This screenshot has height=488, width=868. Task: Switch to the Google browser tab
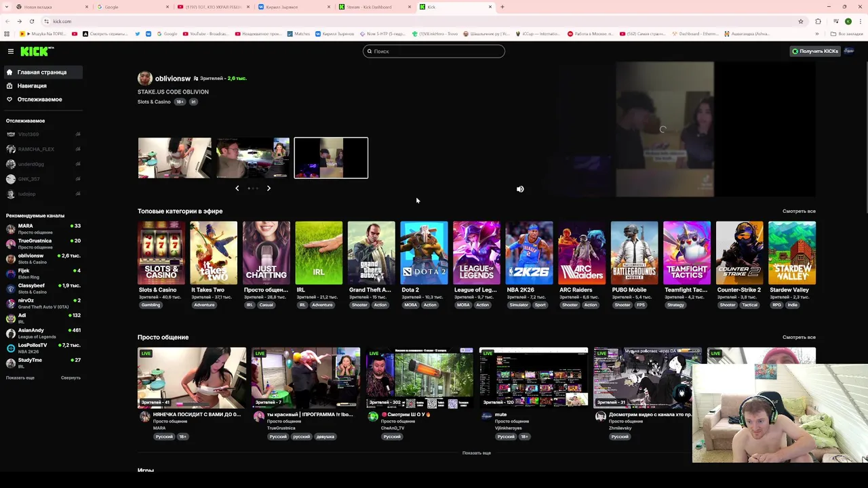pos(132,7)
